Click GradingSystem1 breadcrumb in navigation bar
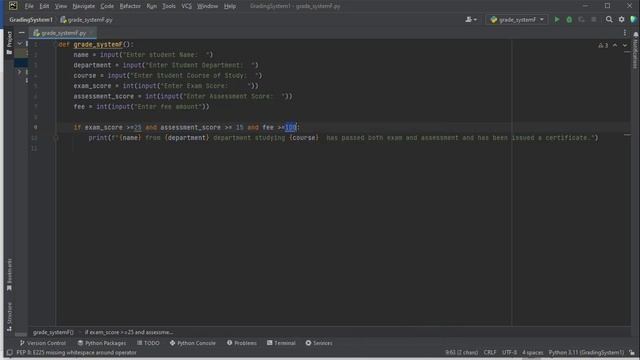This screenshot has height=360, width=640. [x=31, y=20]
